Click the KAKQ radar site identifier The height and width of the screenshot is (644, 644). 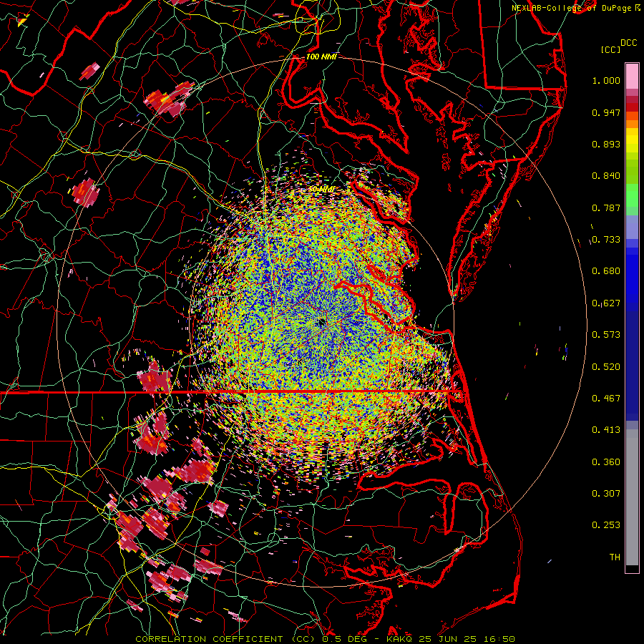click(401, 639)
